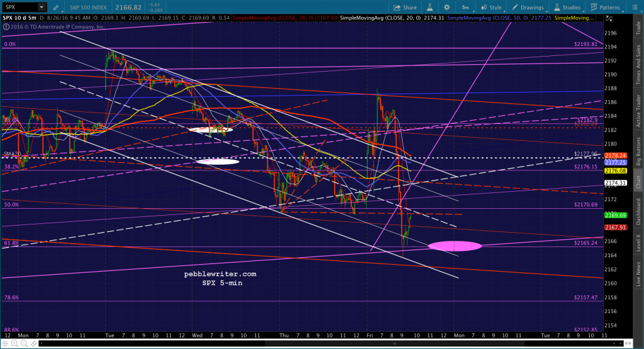
Task: Click the orange 2178.24 price bubble
Action: coord(615,155)
